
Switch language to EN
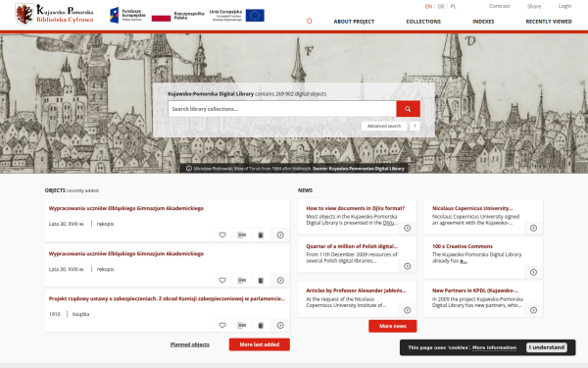pyautogui.click(x=428, y=7)
